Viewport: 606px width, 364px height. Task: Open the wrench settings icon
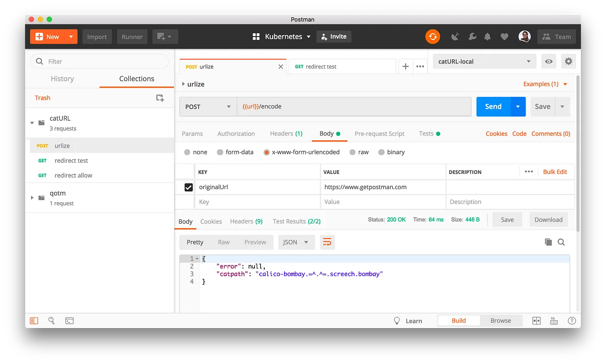(x=472, y=37)
